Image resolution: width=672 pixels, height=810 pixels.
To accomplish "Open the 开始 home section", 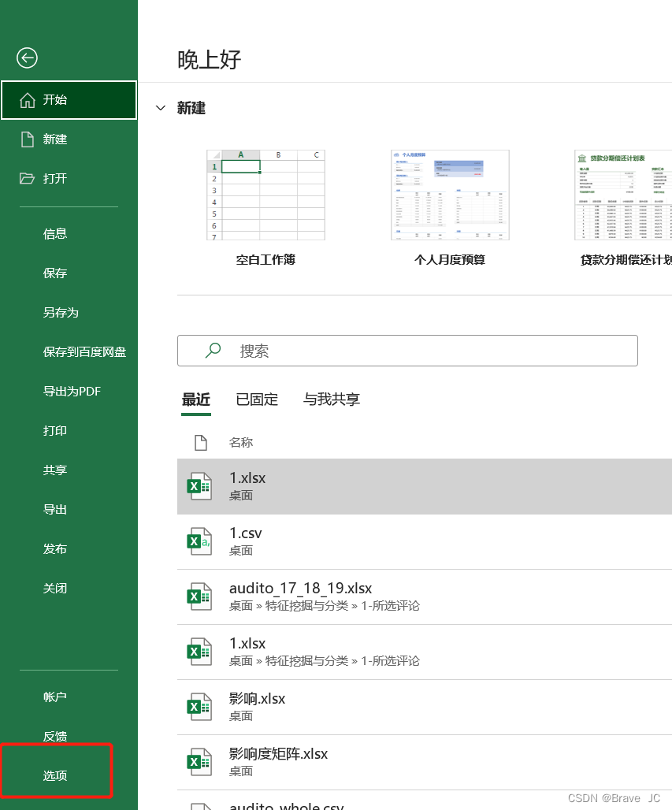I will 55,100.
